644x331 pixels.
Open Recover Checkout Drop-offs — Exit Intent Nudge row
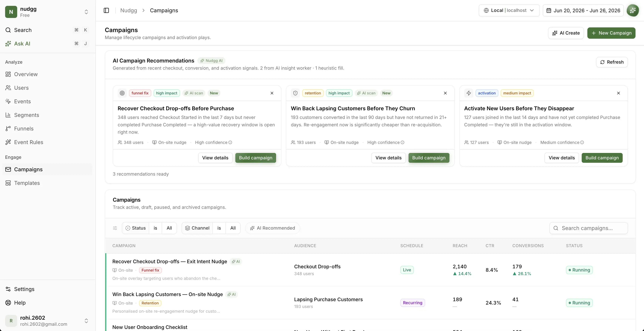371,270
